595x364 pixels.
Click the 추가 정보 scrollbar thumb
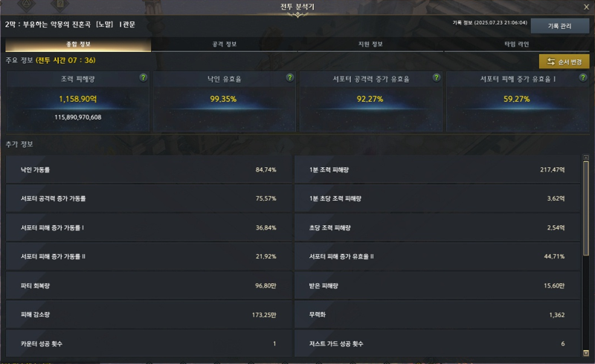coord(586,208)
